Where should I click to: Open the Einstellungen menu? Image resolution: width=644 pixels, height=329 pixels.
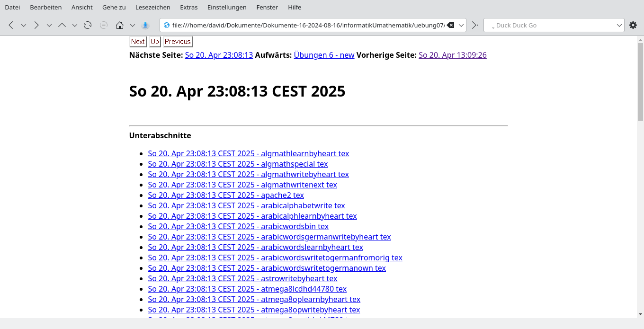tap(227, 7)
